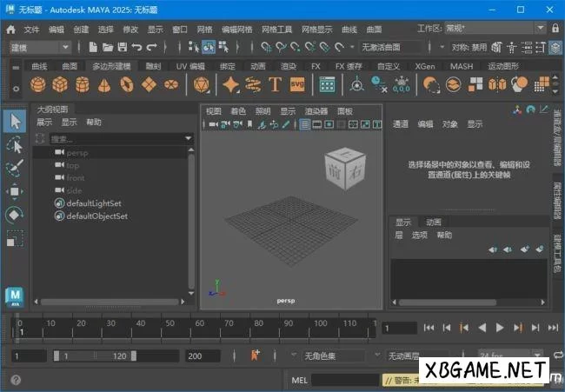Click the polygon cone shelf icon

pyautogui.click(x=103, y=84)
